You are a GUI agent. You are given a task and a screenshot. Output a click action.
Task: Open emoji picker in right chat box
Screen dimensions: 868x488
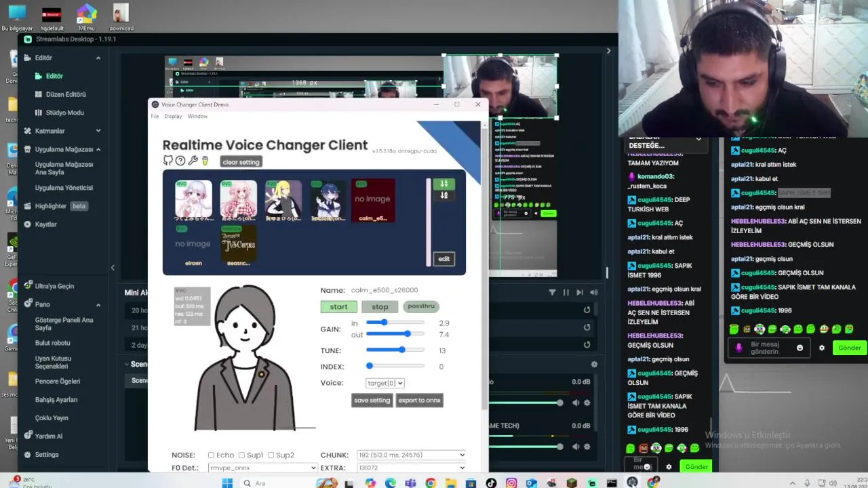pos(800,348)
